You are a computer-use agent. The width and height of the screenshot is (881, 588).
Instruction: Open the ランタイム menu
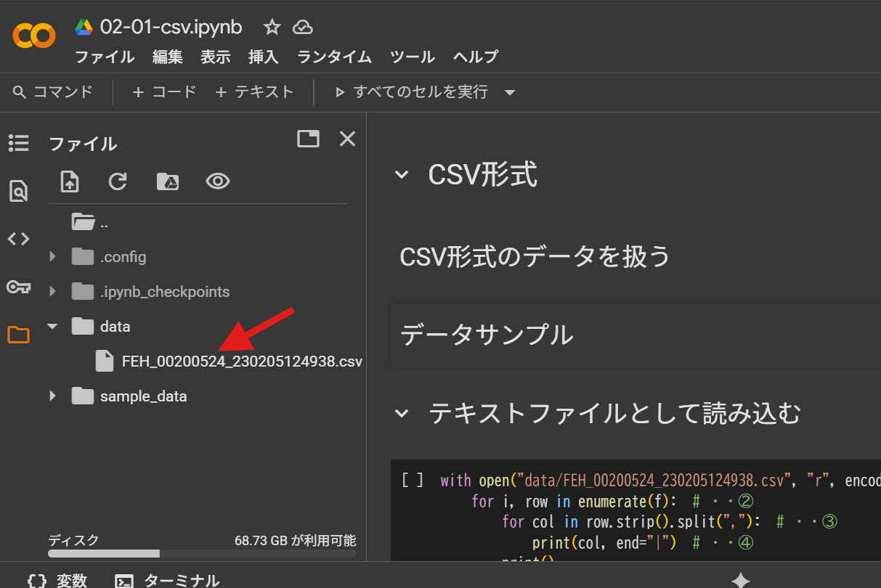click(334, 57)
